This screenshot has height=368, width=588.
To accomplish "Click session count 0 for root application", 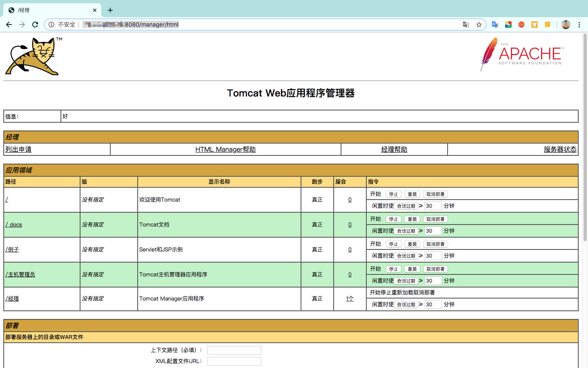I will point(350,200).
